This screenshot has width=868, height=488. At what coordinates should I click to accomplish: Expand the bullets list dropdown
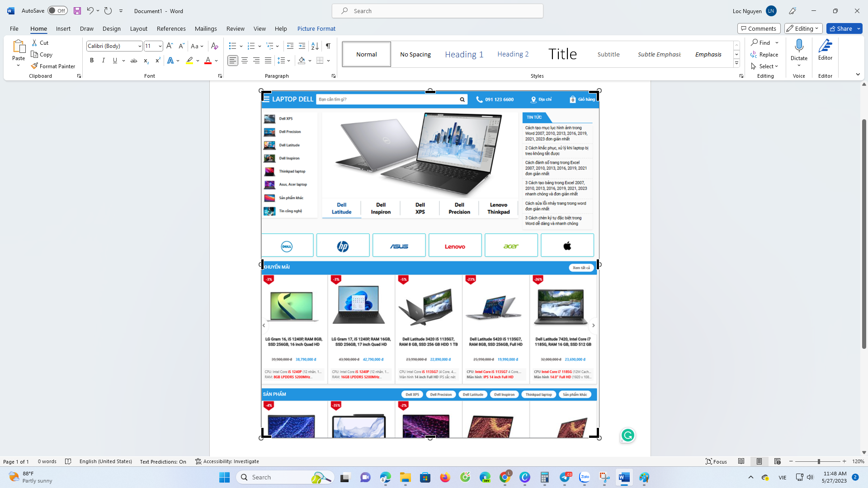click(241, 46)
